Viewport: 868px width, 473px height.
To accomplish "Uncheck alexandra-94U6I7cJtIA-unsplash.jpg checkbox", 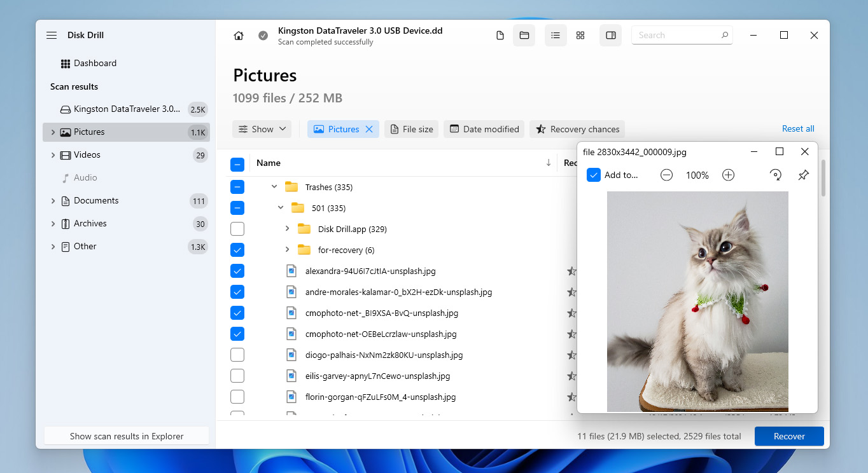I will tap(237, 271).
